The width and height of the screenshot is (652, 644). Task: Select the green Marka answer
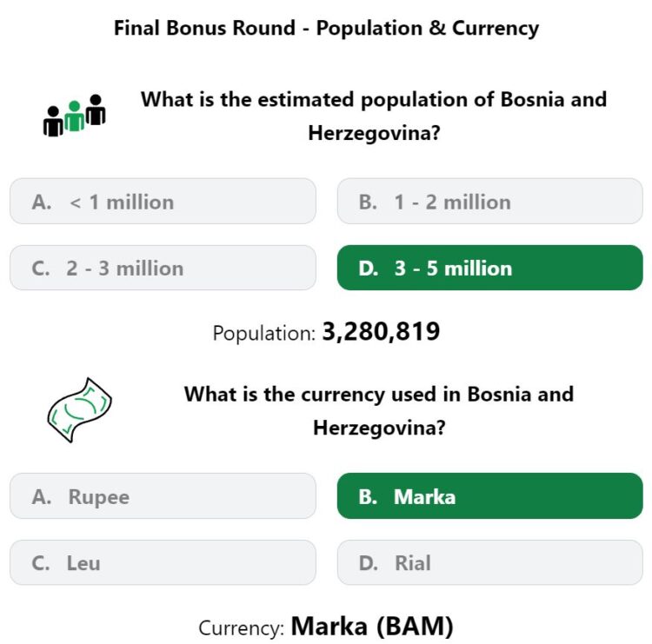(489, 495)
